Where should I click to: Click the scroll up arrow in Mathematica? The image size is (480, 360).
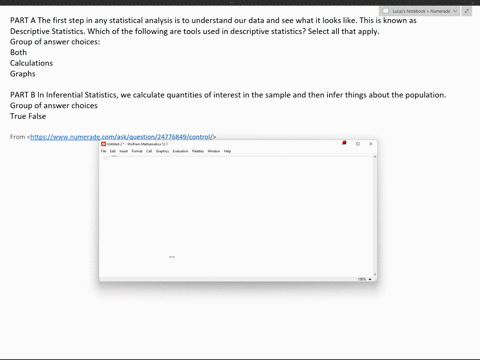[375, 156]
